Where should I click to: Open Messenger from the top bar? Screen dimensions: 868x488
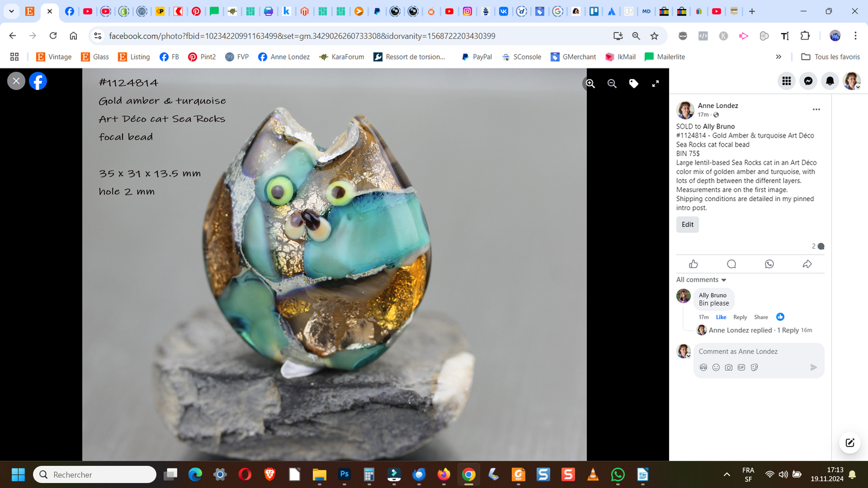tap(809, 81)
